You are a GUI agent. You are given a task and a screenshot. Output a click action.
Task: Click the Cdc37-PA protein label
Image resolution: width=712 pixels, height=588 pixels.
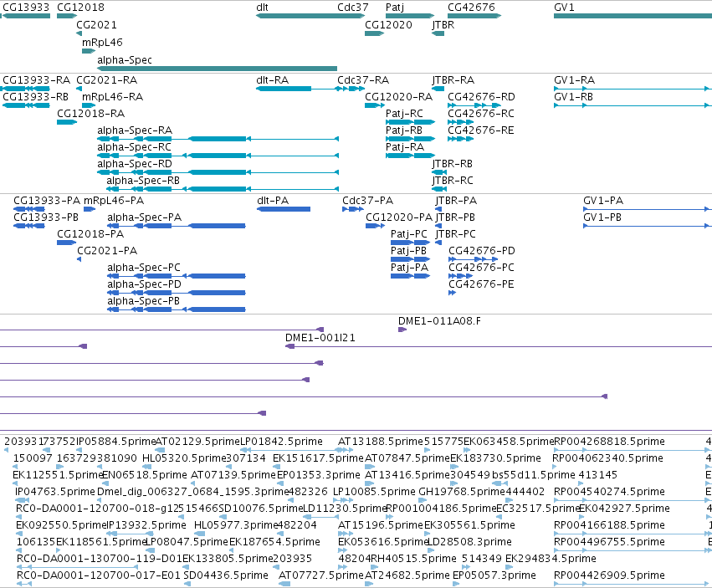click(x=368, y=201)
